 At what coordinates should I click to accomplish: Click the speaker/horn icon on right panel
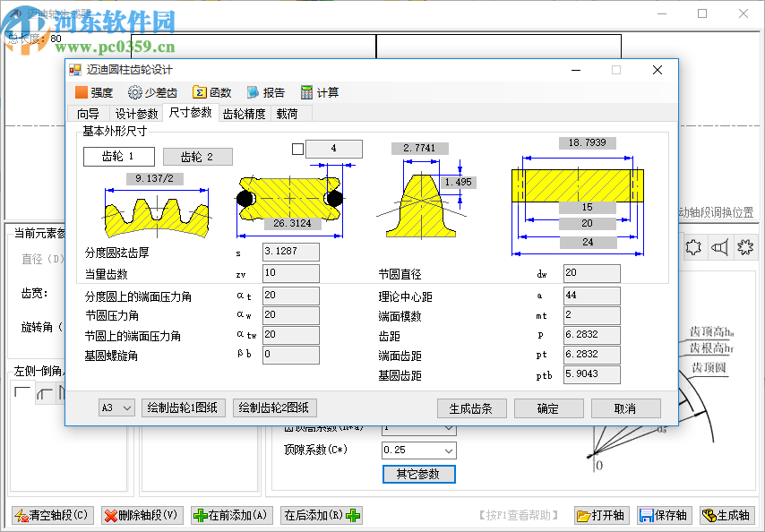[721, 247]
